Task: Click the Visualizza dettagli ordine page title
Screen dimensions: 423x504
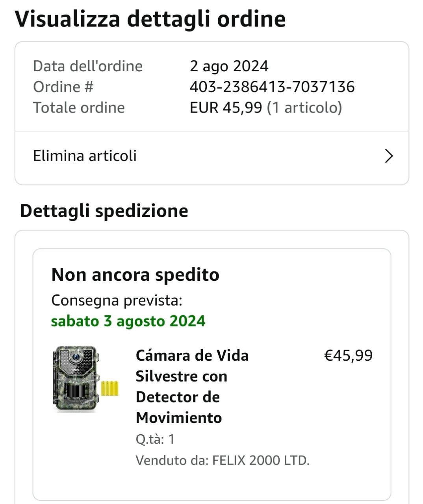Action: (x=150, y=19)
